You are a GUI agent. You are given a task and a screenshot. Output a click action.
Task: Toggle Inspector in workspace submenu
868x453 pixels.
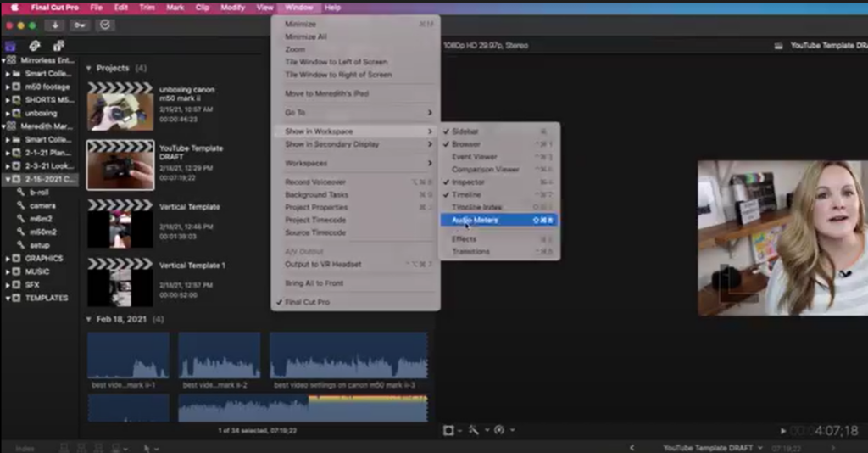click(499, 182)
